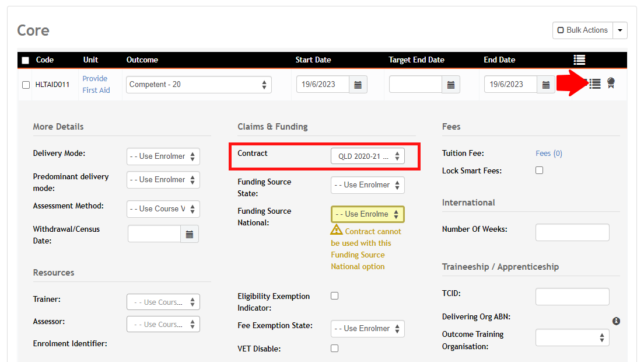Click the Delivering Org ABN info icon

[x=616, y=321]
